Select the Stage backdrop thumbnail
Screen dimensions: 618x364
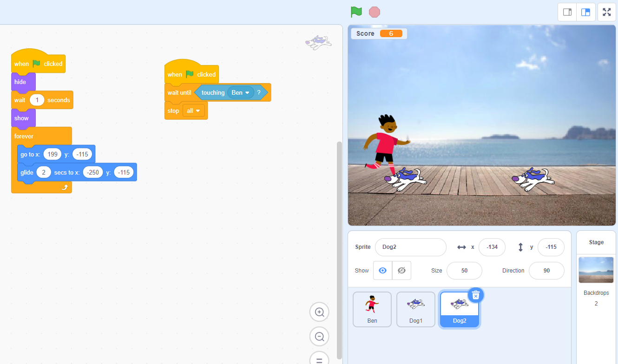click(596, 270)
